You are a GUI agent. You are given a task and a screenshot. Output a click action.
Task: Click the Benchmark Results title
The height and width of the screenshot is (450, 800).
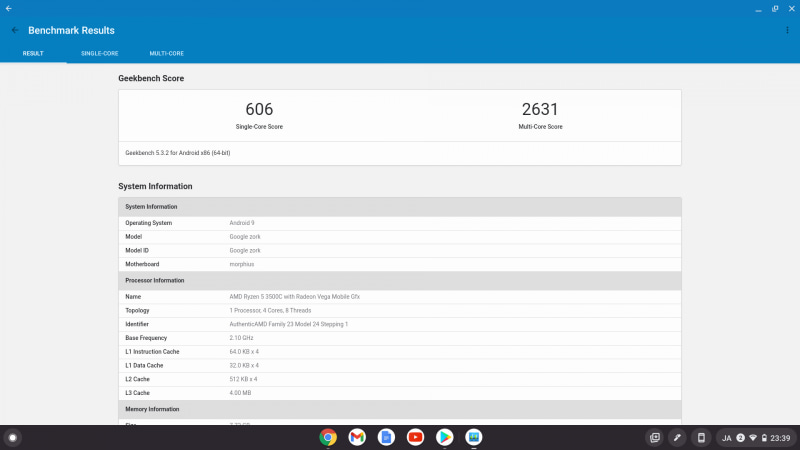(71, 30)
